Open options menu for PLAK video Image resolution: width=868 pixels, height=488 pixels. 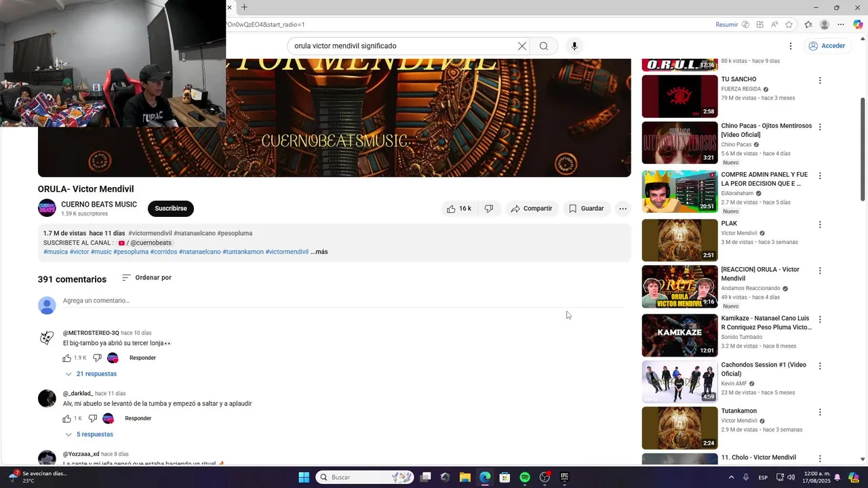coord(820,224)
